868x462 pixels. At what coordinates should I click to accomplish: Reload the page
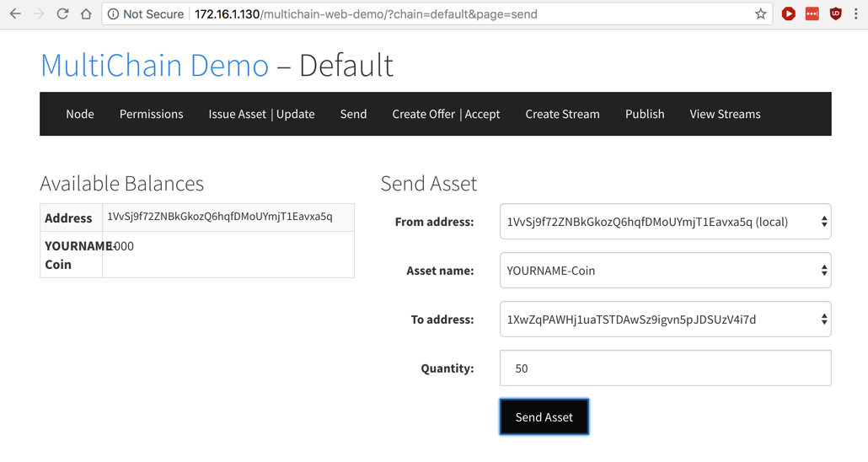click(62, 13)
